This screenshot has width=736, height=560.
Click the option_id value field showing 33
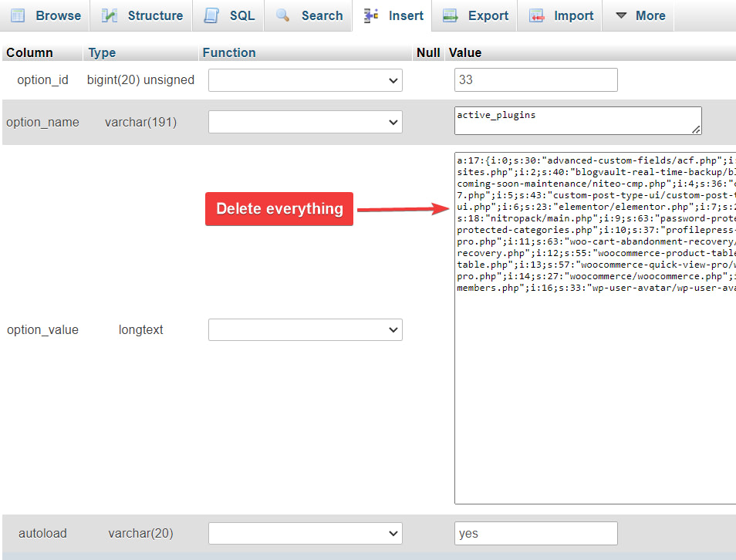tap(535, 79)
